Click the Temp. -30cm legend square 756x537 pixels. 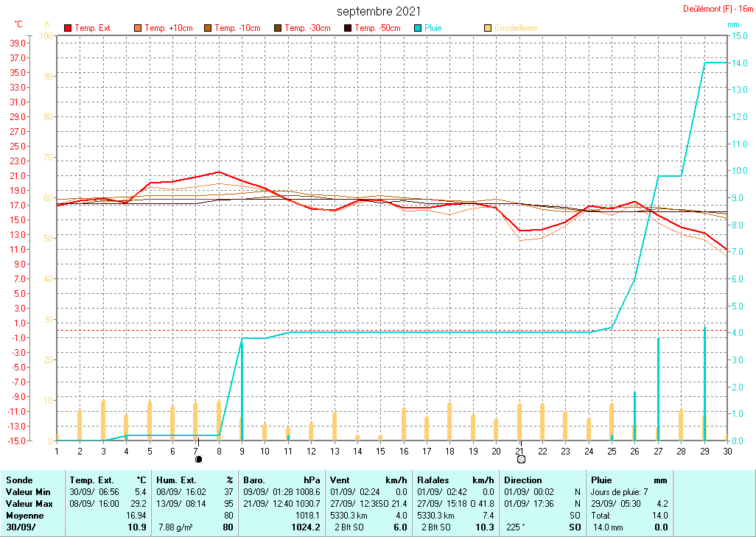pos(278,28)
